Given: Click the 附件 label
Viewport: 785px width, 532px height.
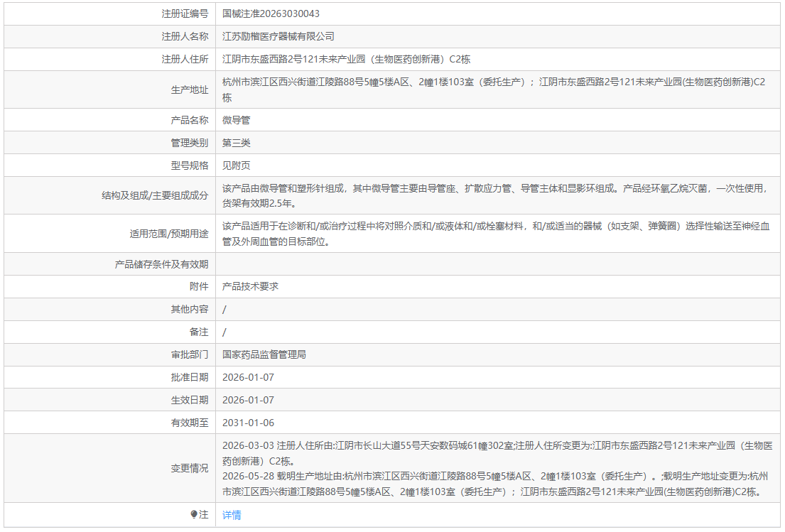Looking at the screenshot, I should click(x=199, y=286).
